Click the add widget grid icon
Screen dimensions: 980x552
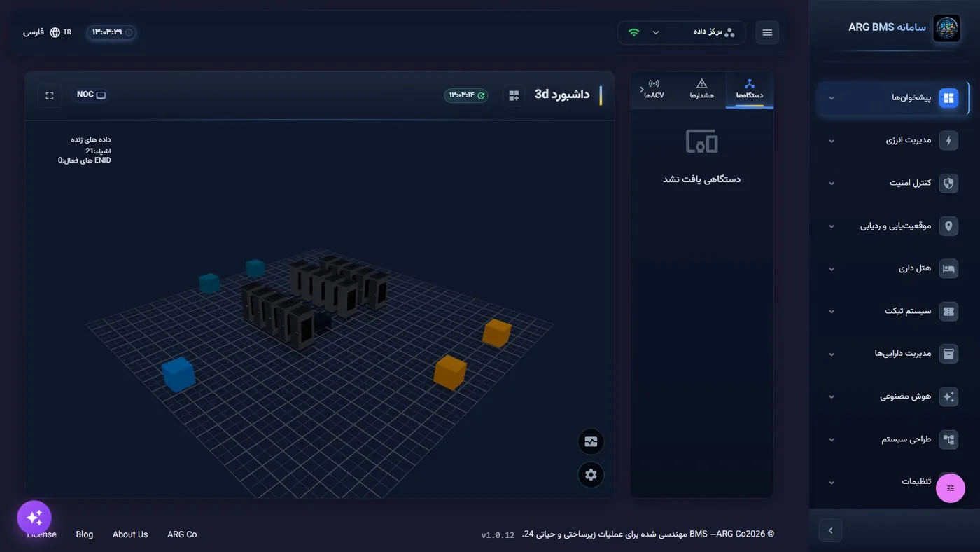coord(514,95)
